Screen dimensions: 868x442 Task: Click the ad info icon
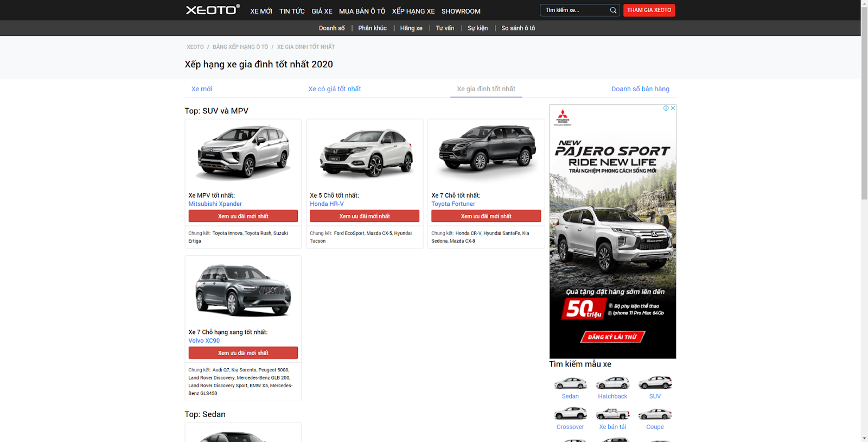tap(666, 108)
